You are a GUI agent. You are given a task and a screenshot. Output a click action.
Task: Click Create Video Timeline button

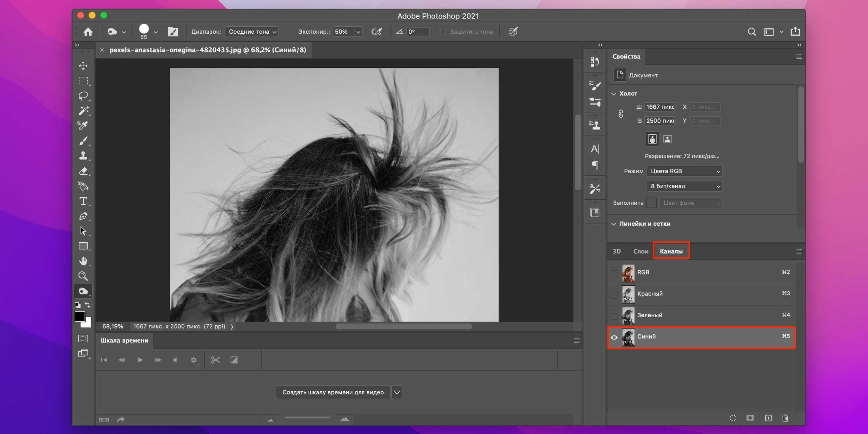pos(333,392)
